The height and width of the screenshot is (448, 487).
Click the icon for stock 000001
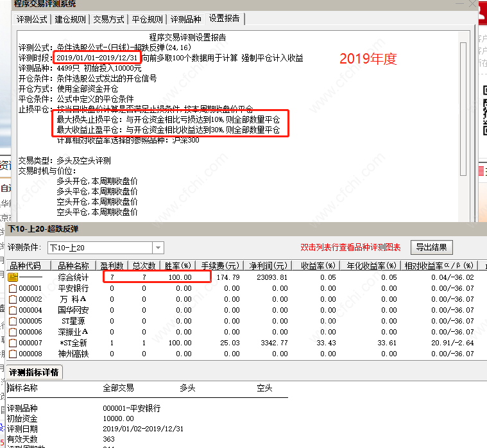click(13, 288)
